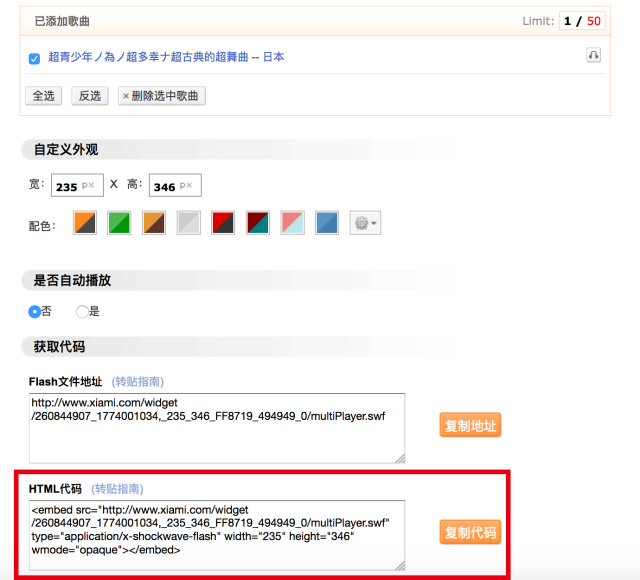Click the 复制代码 copy code button
Image resolution: width=640 pixels, height=580 pixels.
click(470, 532)
